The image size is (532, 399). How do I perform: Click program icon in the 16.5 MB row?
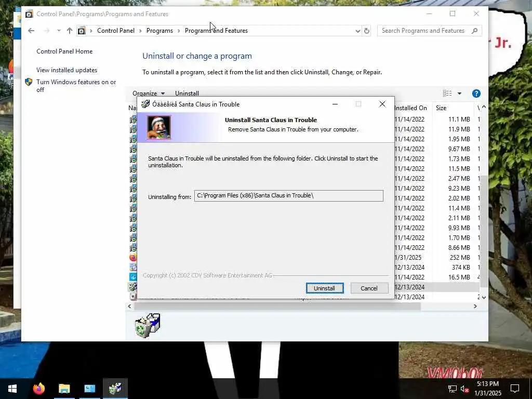[133, 277]
